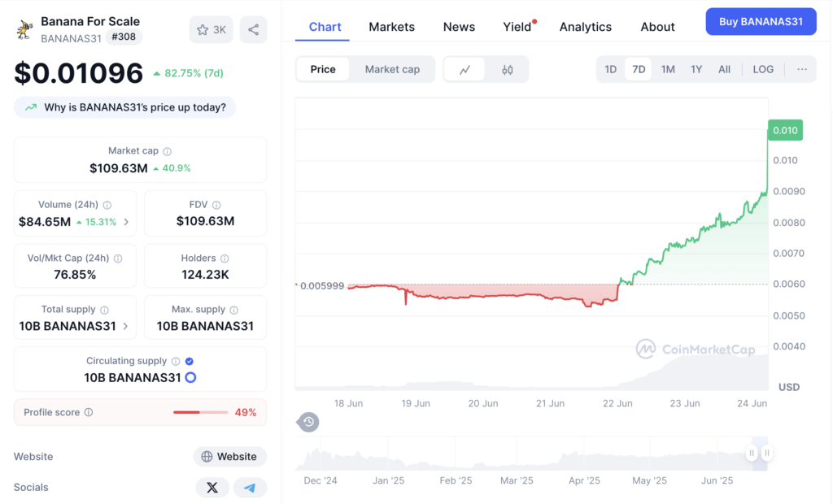Switch to the Yield tab
Image resolution: width=833 pixels, height=504 pixels.
[x=518, y=27]
